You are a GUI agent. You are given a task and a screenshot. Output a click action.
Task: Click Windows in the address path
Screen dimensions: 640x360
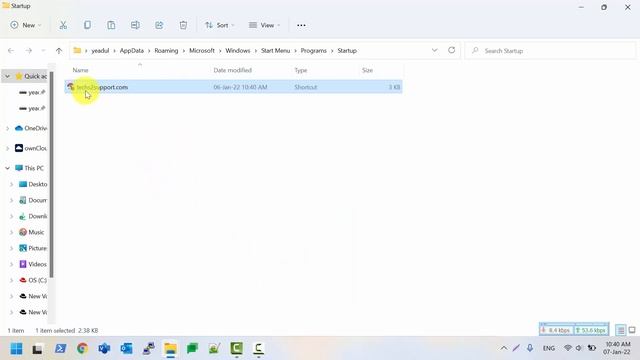pyautogui.click(x=238, y=51)
